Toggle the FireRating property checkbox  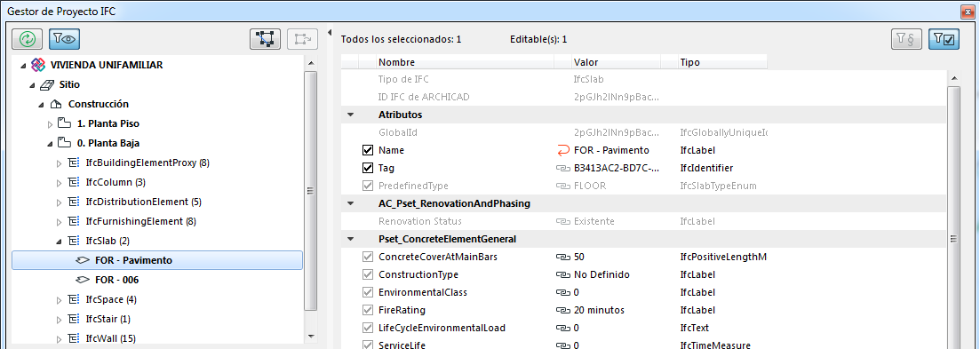(x=368, y=310)
